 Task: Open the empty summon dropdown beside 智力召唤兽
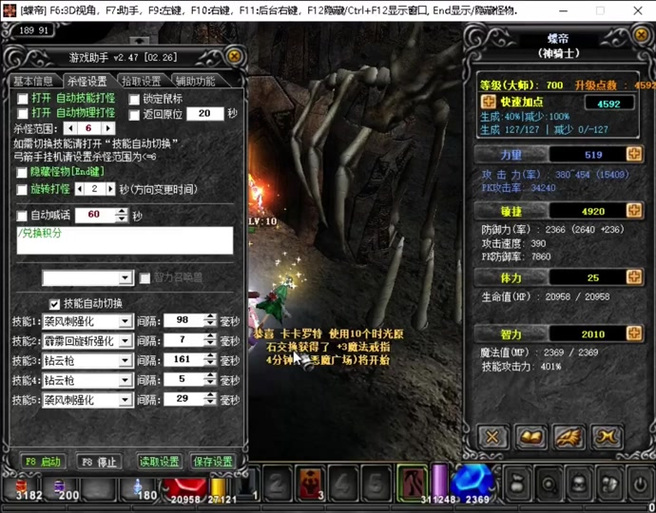click(88, 278)
